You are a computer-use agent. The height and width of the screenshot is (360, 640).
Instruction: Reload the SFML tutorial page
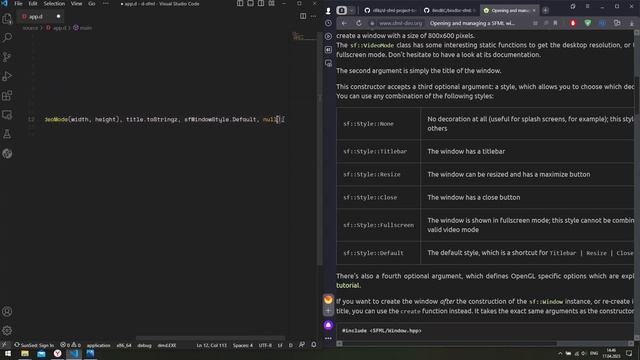(358, 23)
